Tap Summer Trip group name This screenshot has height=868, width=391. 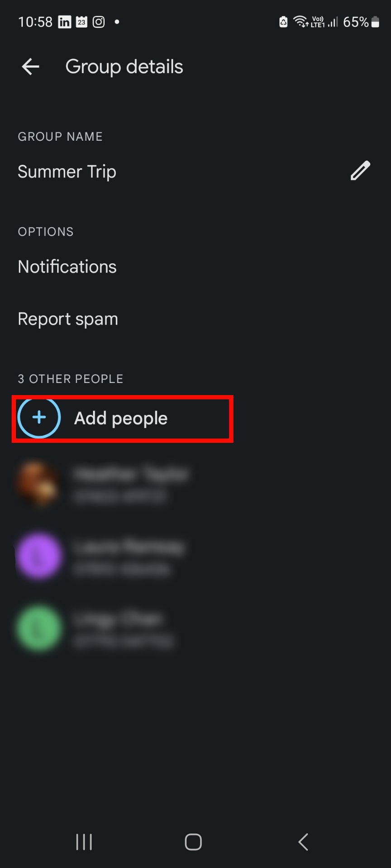pos(67,172)
